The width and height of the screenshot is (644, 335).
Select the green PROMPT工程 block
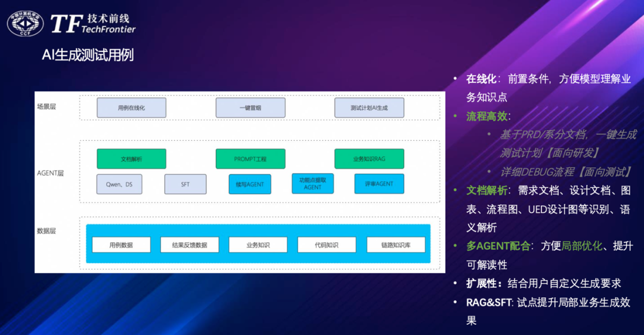click(x=250, y=159)
